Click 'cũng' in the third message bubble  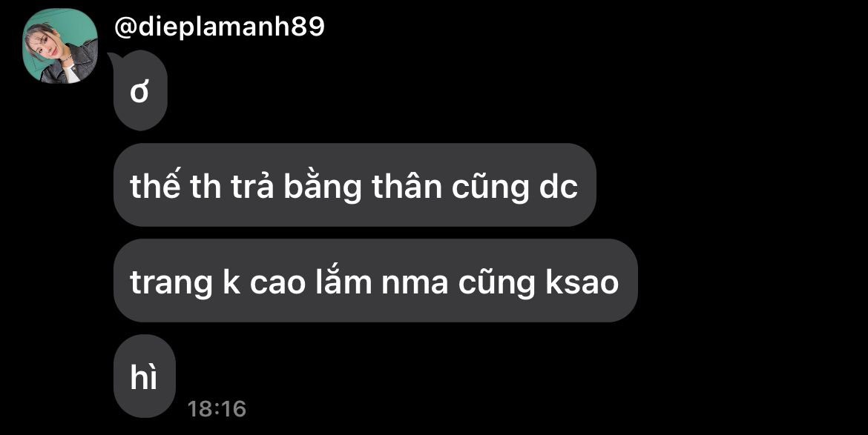(x=496, y=285)
